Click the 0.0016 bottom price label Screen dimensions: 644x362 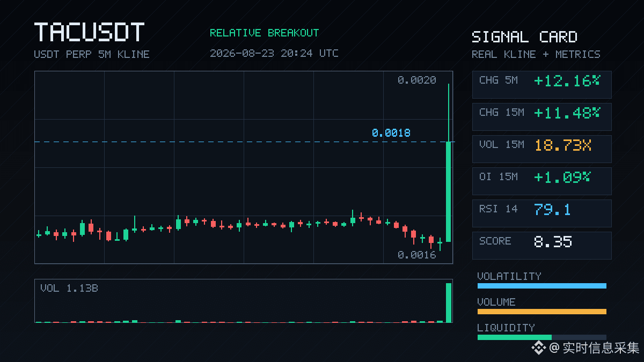pyautogui.click(x=417, y=255)
